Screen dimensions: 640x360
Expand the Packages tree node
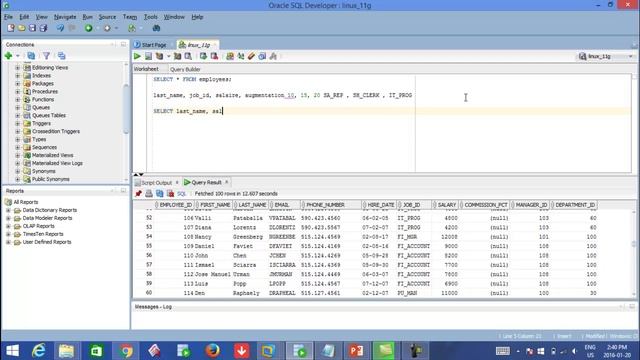(x=18, y=84)
